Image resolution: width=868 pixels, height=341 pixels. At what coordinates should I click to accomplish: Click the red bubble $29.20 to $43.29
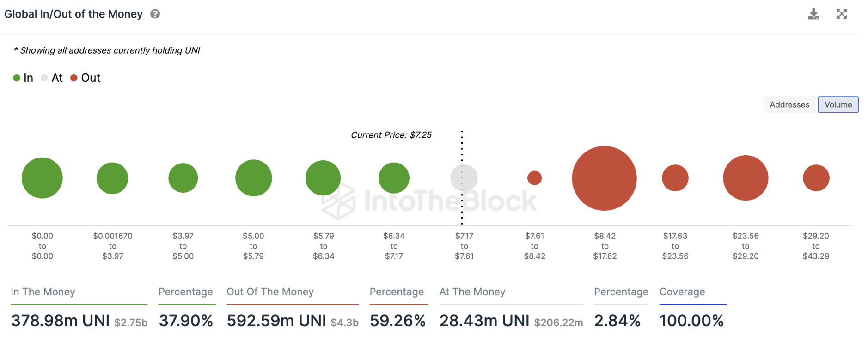816,178
